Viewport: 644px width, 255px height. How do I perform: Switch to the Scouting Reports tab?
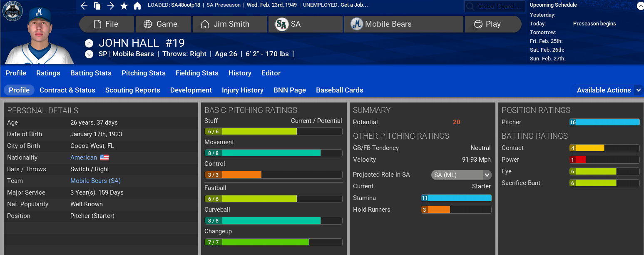tap(132, 90)
